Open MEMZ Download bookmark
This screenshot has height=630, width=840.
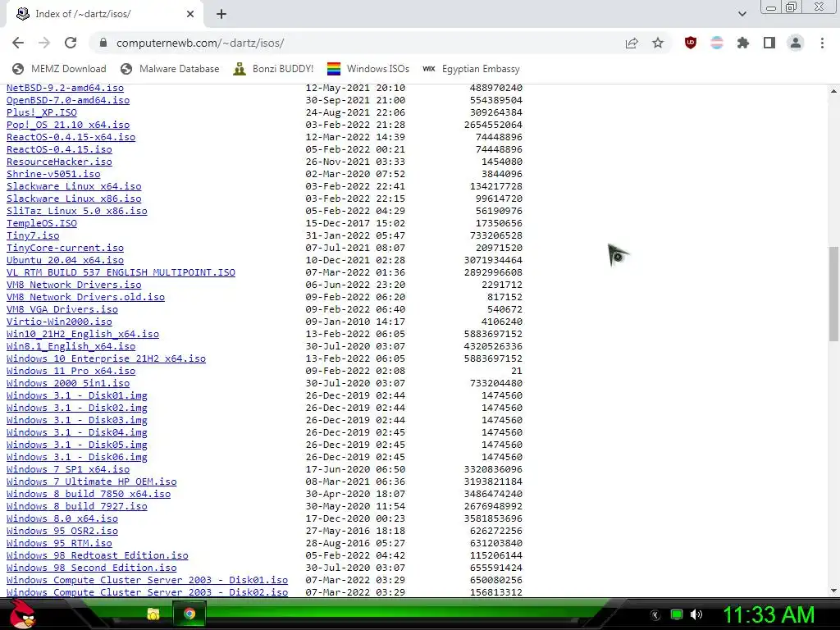click(x=59, y=69)
